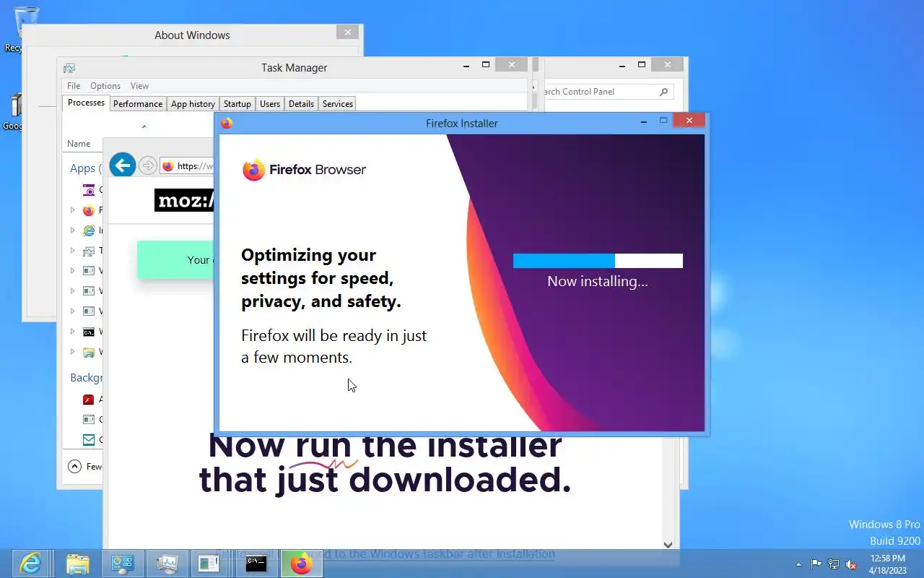Select the camera app icon in Task Manager list
Image resolution: width=924 pixels, height=578 pixels.
pyautogui.click(x=88, y=190)
